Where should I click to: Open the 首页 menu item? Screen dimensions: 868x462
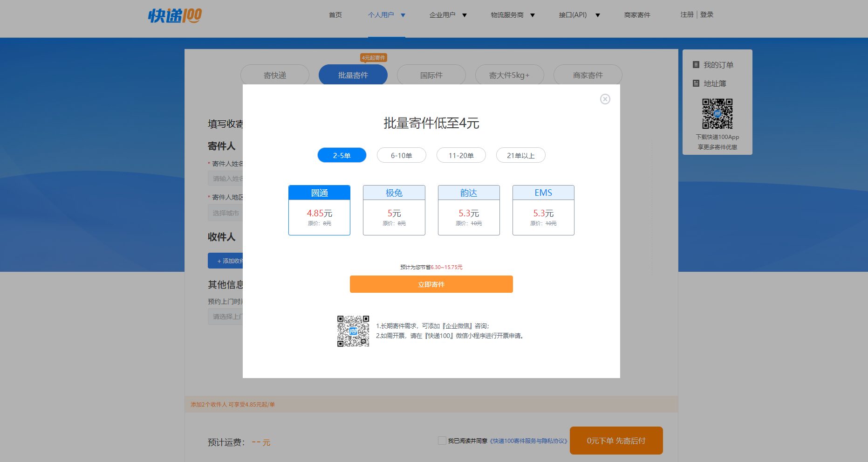click(x=335, y=14)
